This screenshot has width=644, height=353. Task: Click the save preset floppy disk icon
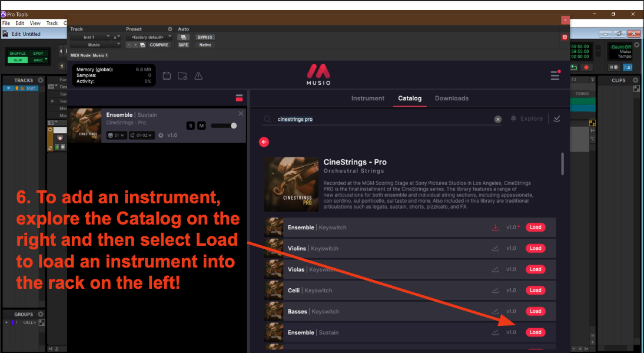click(167, 75)
